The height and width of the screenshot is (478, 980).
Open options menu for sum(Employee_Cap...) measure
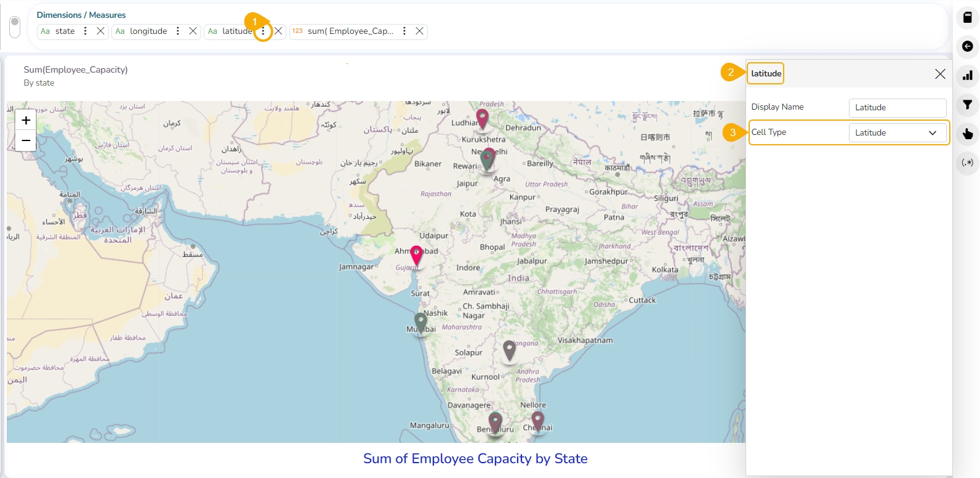click(x=404, y=31)
